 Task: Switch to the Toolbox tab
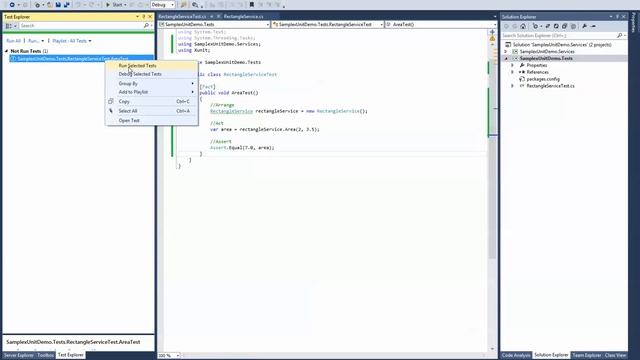45,356
